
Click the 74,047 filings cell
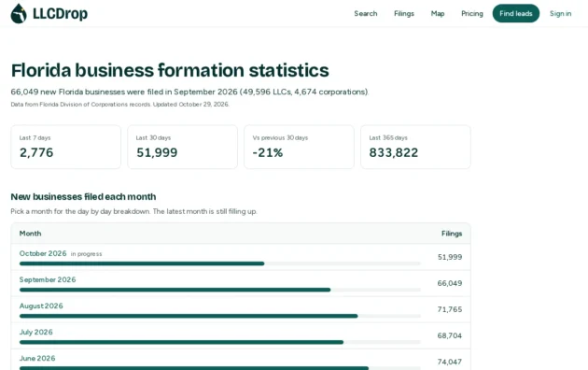(450, 363)
